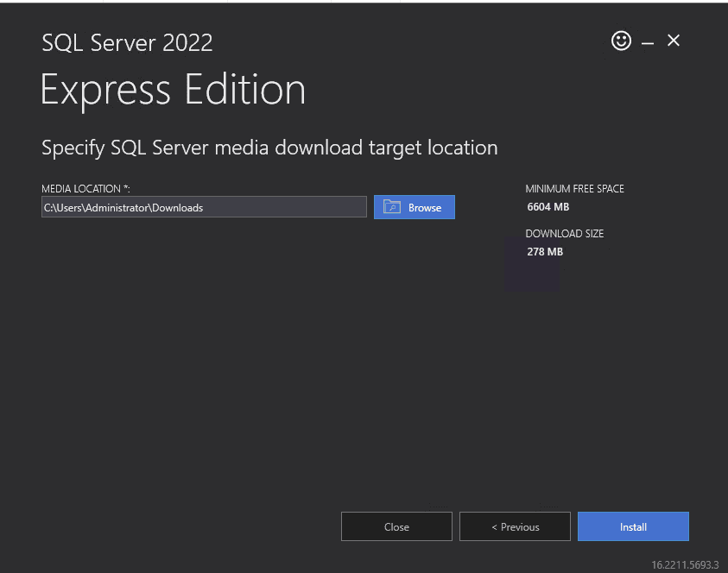This screenshot has height=573, width=728.
Task: Select the 278 MB download size value
Action: coord(545,251)
